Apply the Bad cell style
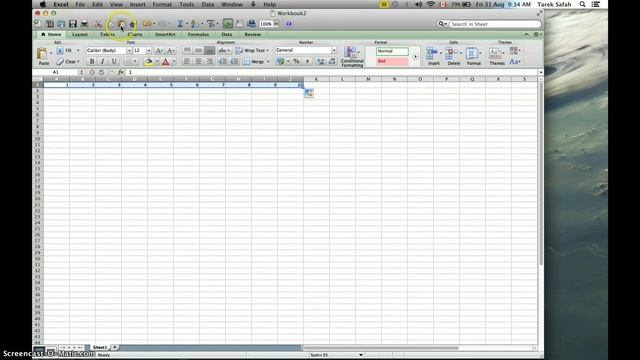 point(392,61)
